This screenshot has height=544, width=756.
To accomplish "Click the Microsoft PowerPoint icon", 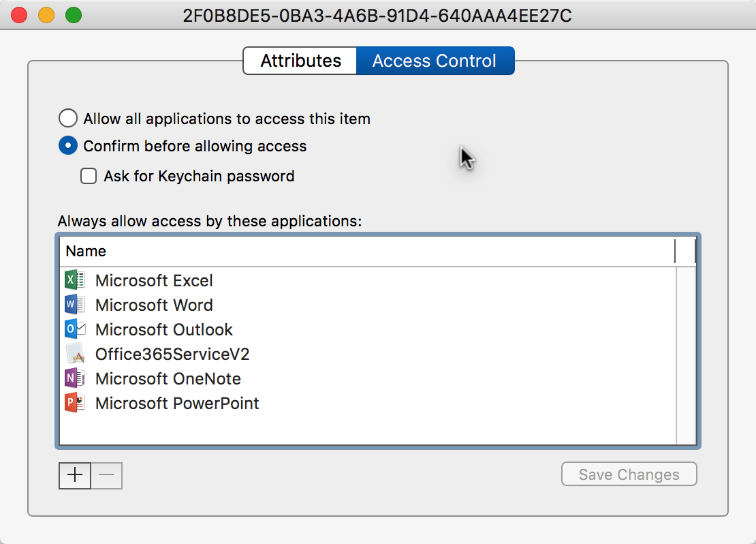I will [x=74, y=403].
